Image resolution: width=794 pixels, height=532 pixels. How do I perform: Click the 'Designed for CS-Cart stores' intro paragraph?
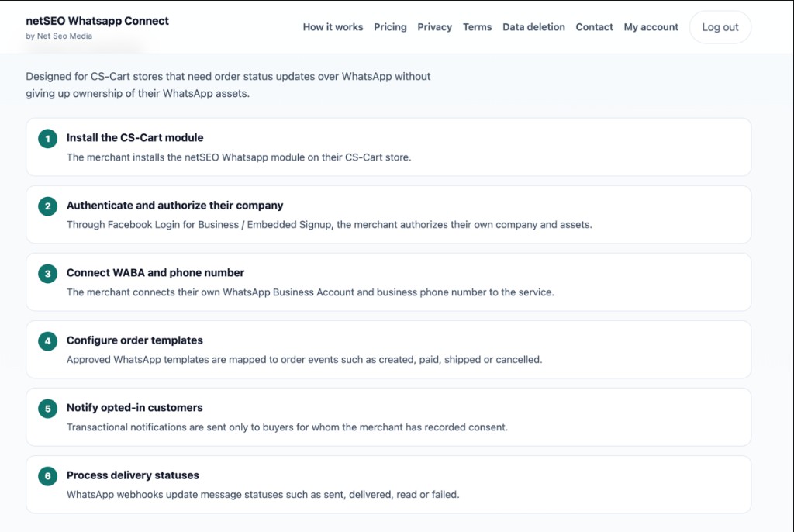click(x=228, y=85)
